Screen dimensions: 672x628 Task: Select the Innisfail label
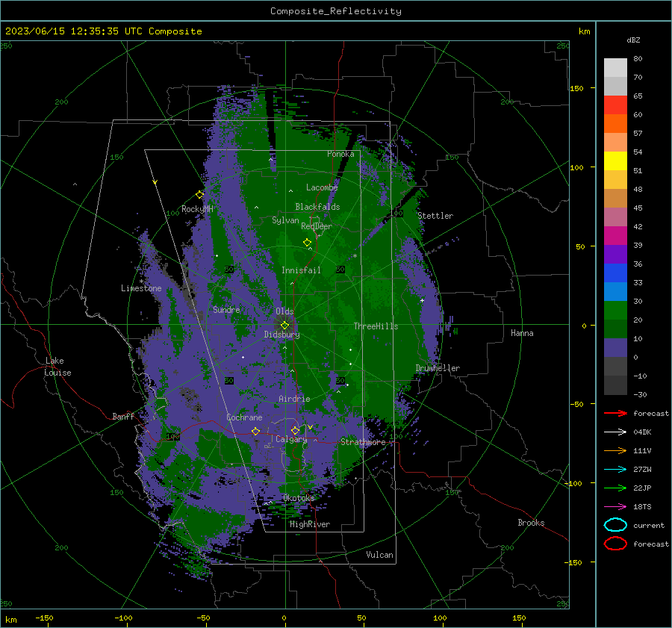pyautogui.click(x=301, y=270)
